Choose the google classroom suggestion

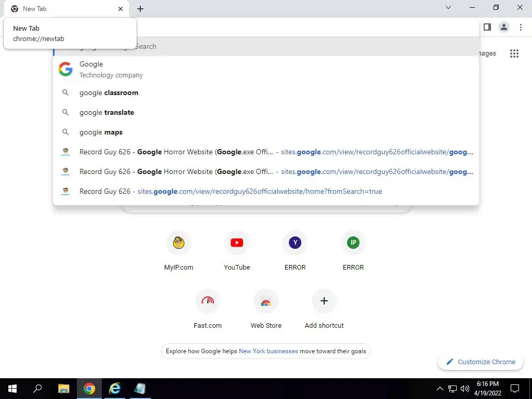click(x=266, y=92)
